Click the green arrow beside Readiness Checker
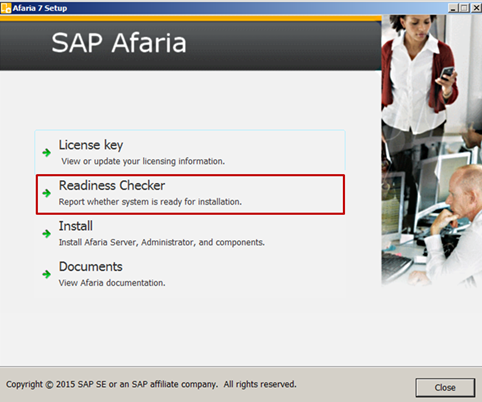Image resolution: width=482 pixels, height=402 pixels. pos(47,193)
